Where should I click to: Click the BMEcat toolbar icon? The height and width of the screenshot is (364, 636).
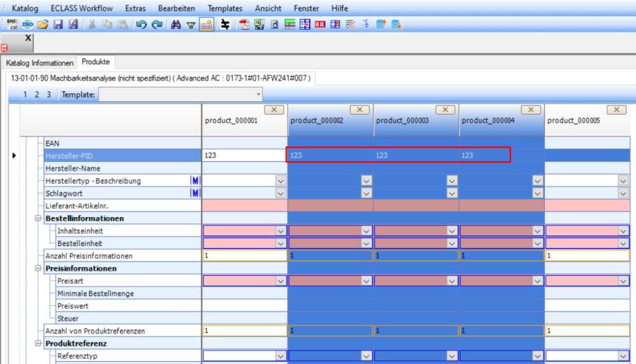[x=12, y=24]
